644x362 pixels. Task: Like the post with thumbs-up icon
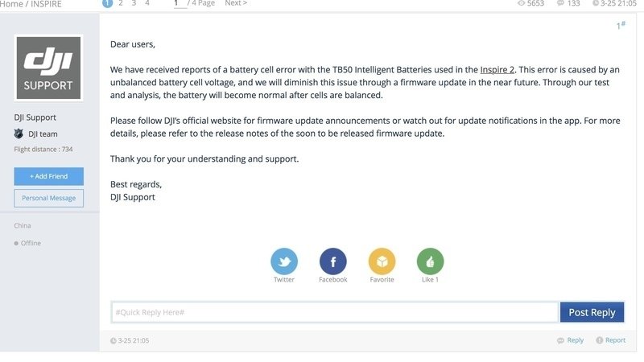click(x=431, y=261)
